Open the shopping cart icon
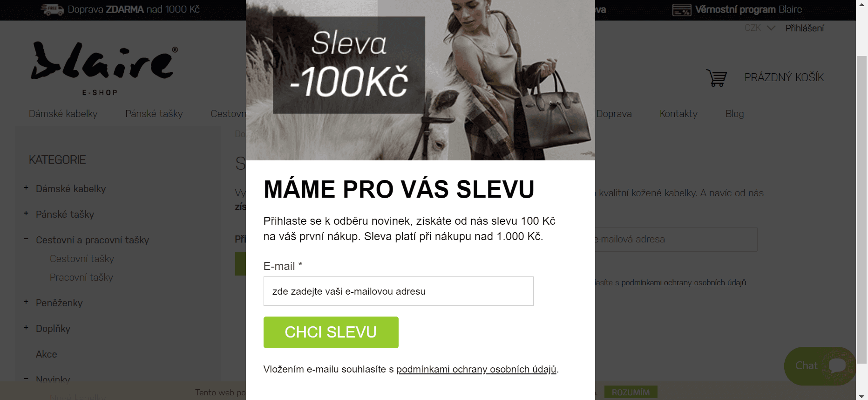868x400 pixels. [716, 78]
